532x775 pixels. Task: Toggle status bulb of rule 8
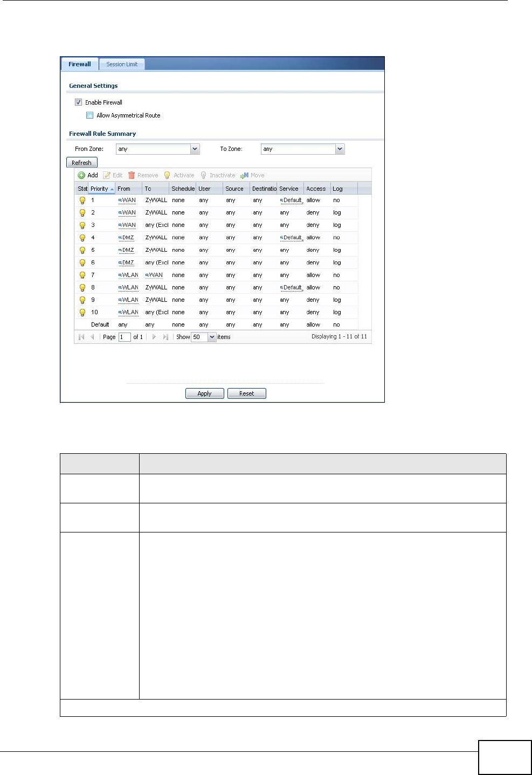pos(82,287)
